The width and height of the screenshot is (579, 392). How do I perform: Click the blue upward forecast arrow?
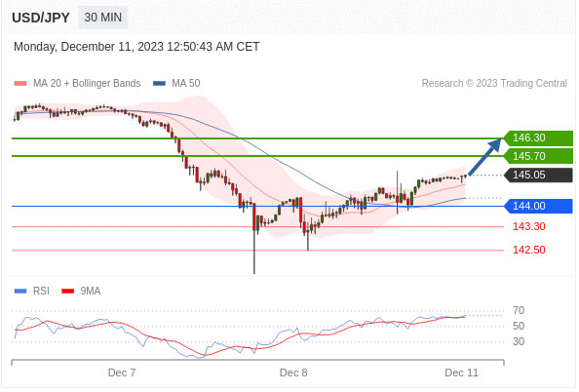coord(484,157)
